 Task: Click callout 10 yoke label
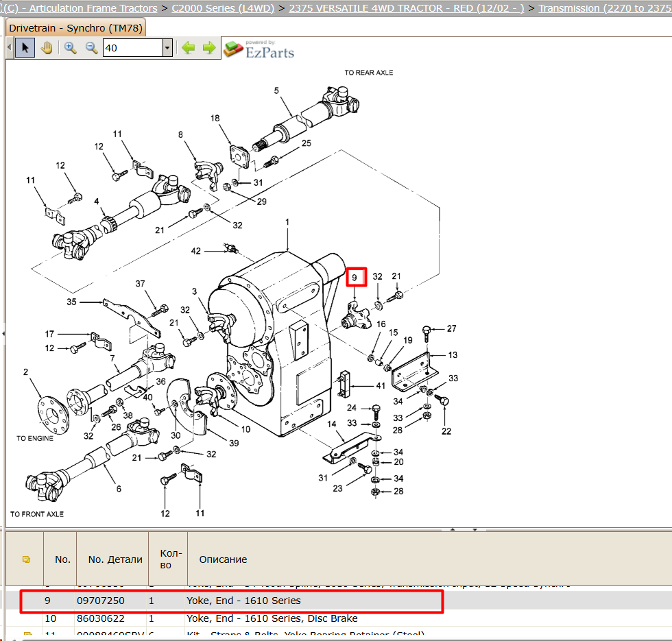pos(245,429)
